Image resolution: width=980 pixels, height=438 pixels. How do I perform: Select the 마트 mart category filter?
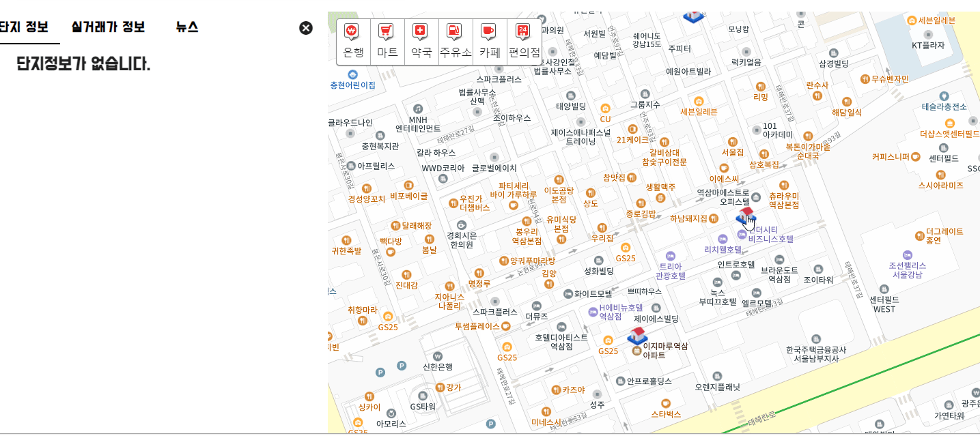point(387,42)
